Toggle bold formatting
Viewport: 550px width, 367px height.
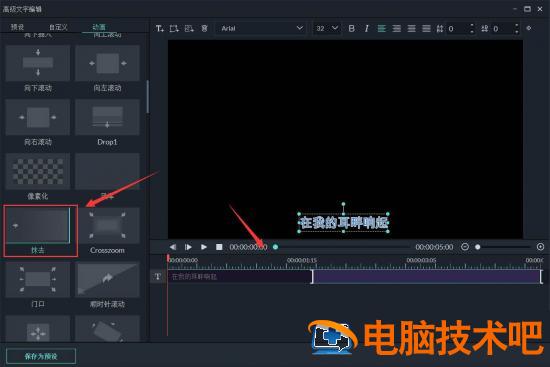coord(351,28)
